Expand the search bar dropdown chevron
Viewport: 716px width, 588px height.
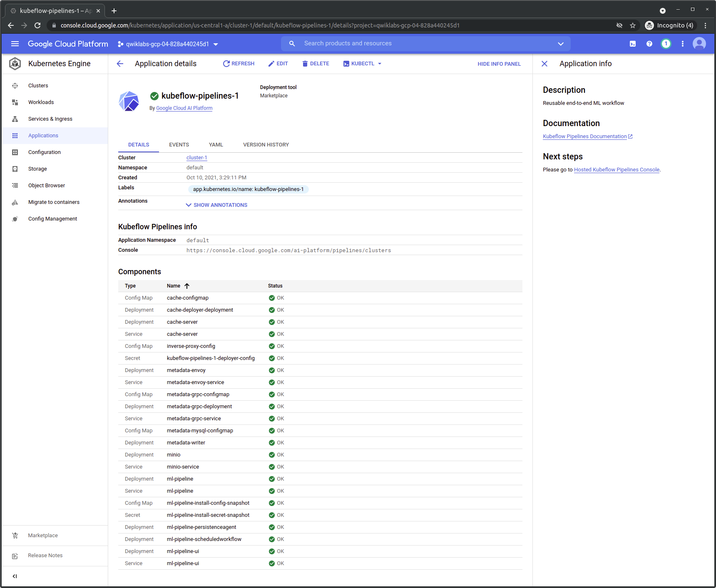(x=561, y=44)
